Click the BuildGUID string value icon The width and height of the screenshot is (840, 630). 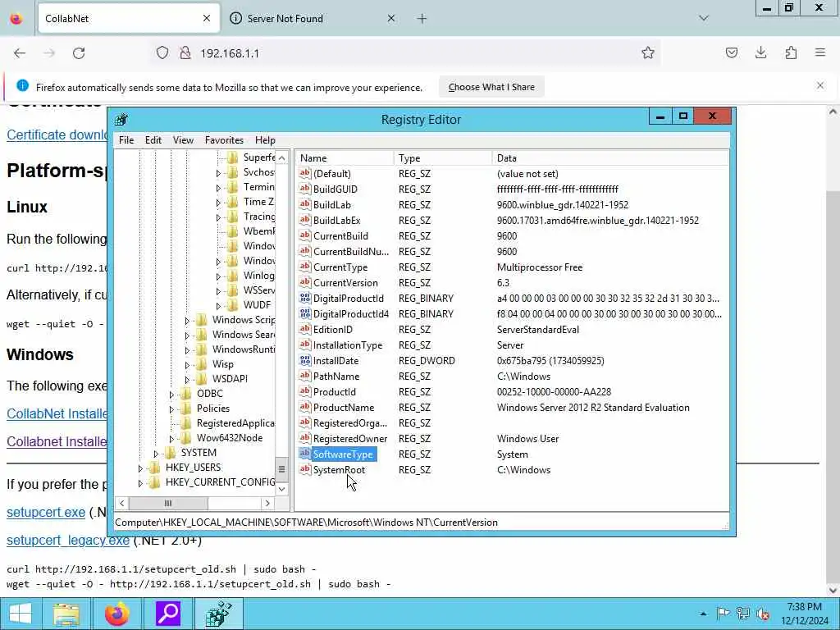[305, 189]
